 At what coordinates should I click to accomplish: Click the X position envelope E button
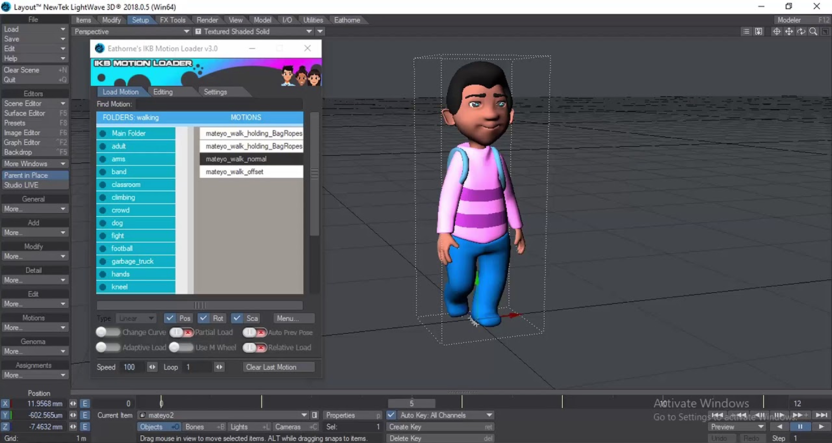[84, 404]
